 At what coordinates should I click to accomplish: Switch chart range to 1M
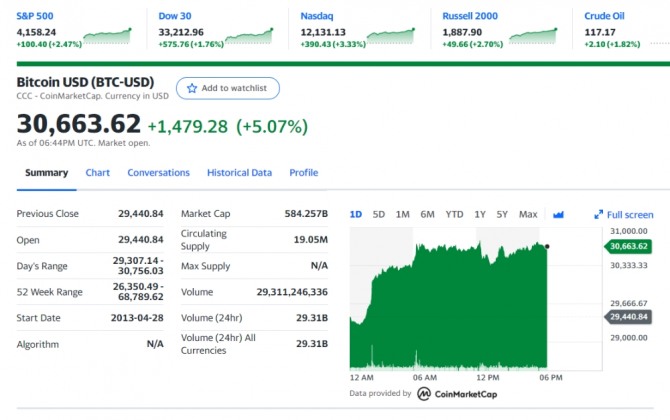(x=402, y=214)
